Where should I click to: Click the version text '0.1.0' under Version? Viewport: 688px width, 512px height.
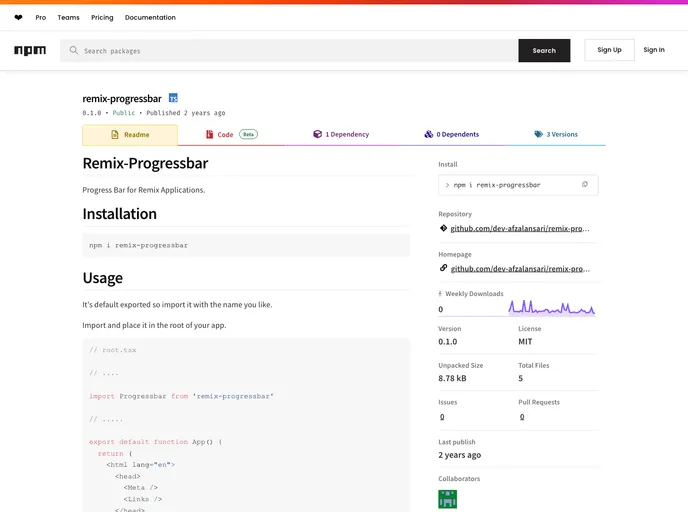(448, 342)
